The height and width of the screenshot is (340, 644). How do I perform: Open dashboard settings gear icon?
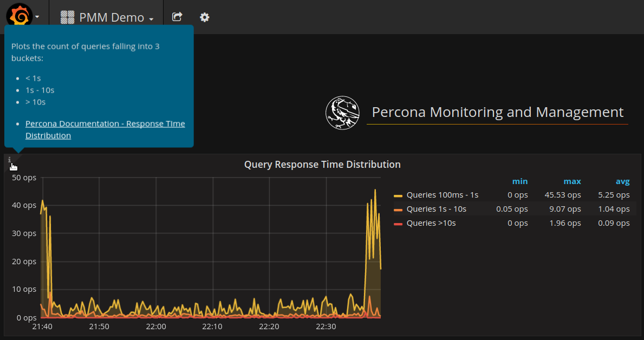coord(204,17)
